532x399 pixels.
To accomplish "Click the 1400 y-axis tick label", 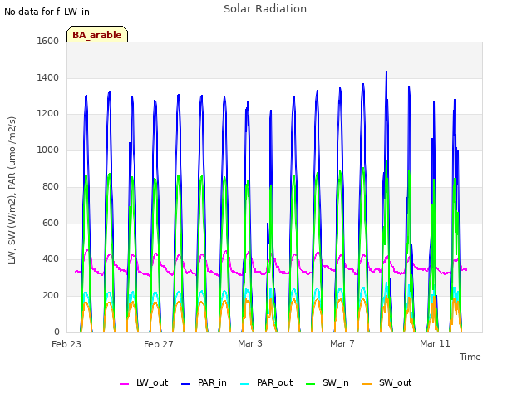I will tap(48, 77).
